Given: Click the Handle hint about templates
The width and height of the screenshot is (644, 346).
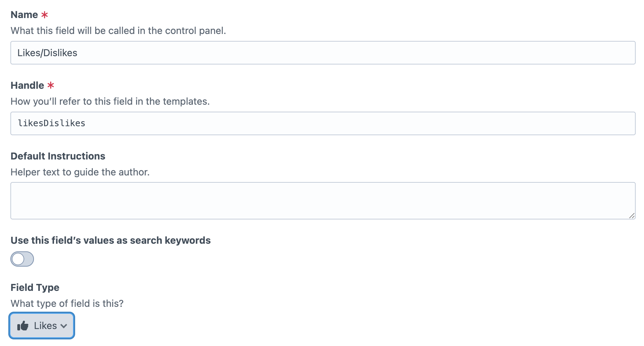Looking at the screenshot, I should click(110, 101).
